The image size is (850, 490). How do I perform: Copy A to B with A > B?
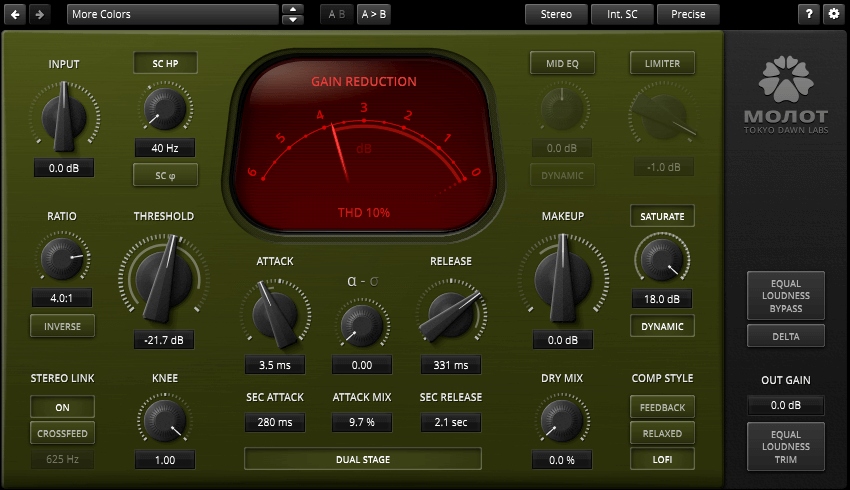pyautogui.click(x=374, y=14)
